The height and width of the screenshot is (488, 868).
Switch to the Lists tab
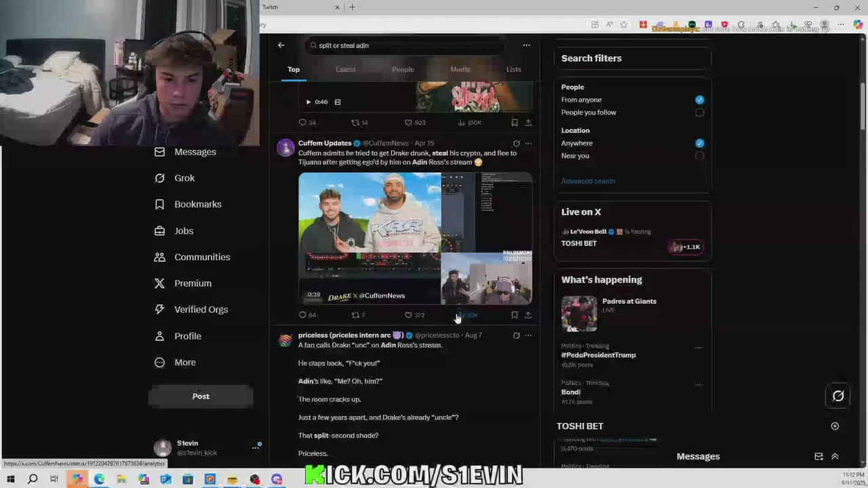point(514,69)
